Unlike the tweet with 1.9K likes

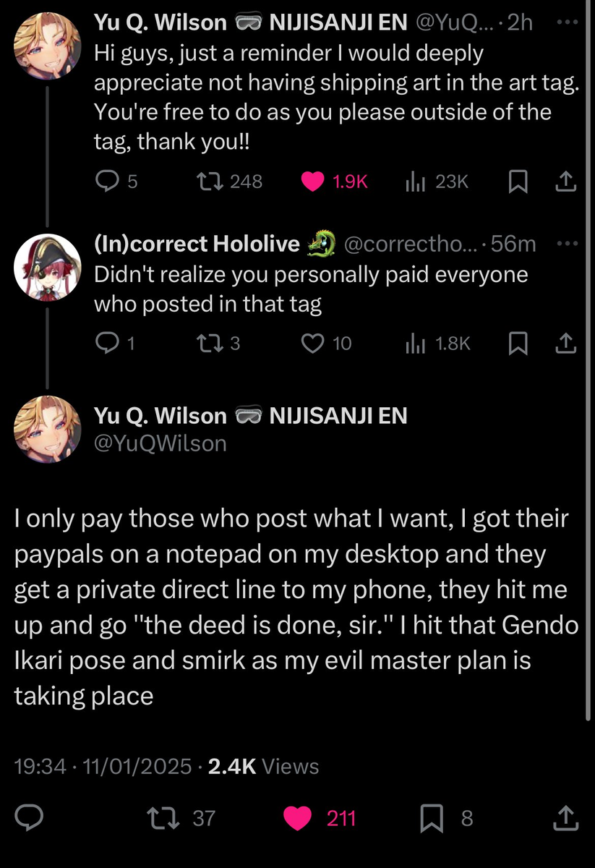click(x=313, y=182)
